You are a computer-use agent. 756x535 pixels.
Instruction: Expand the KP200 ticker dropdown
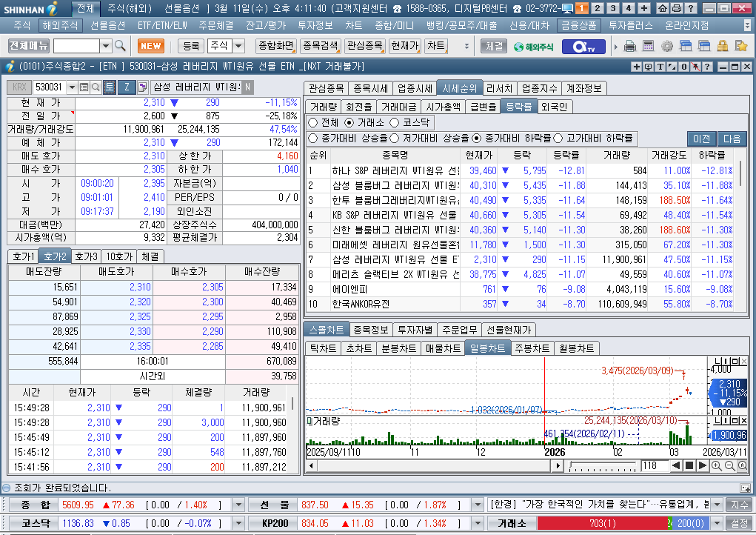point(478,523)
